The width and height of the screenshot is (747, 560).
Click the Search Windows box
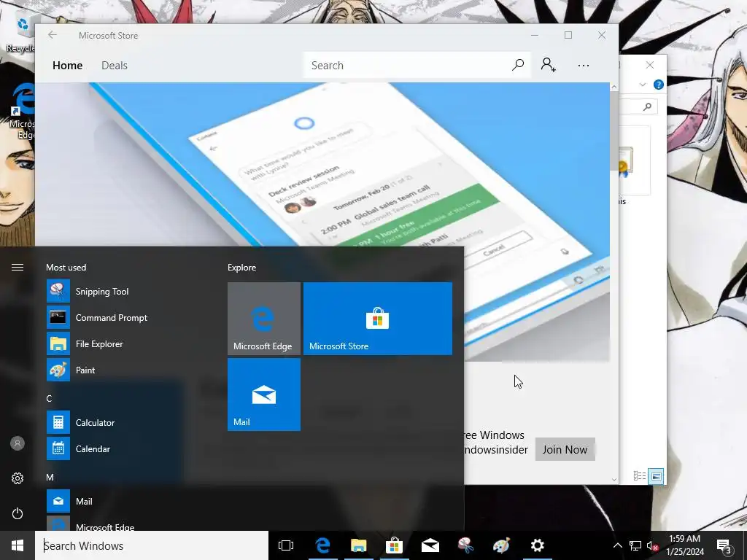coord(152,545)
